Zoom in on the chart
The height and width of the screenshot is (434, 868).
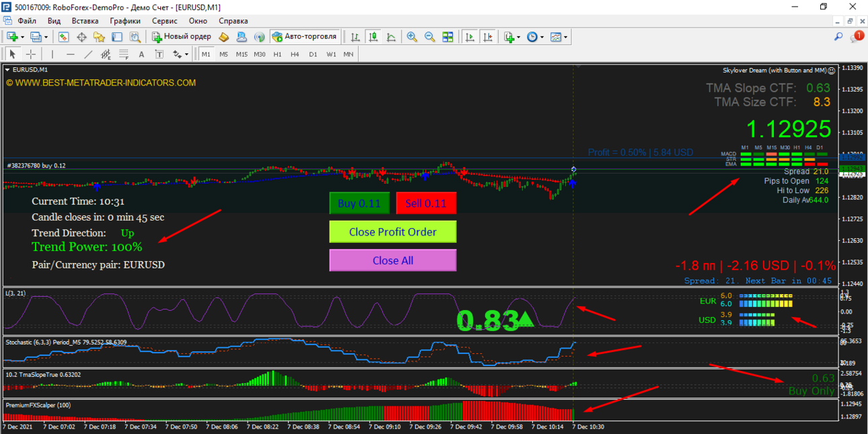tap(412, 37)
